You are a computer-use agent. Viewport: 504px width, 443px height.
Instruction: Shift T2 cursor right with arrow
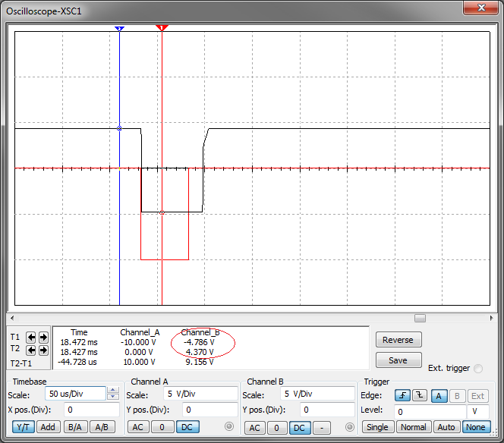[43, 350]
